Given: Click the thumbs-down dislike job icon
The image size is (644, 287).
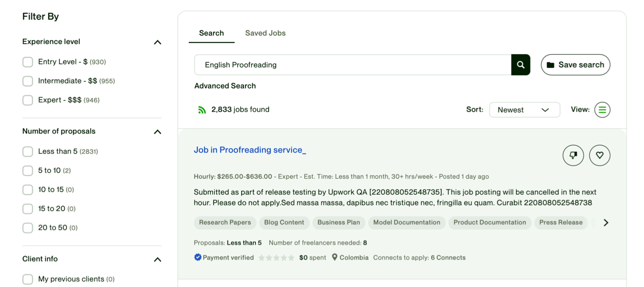Looking at the screenshot, I should pyautogui.click(x=573, y=155).
